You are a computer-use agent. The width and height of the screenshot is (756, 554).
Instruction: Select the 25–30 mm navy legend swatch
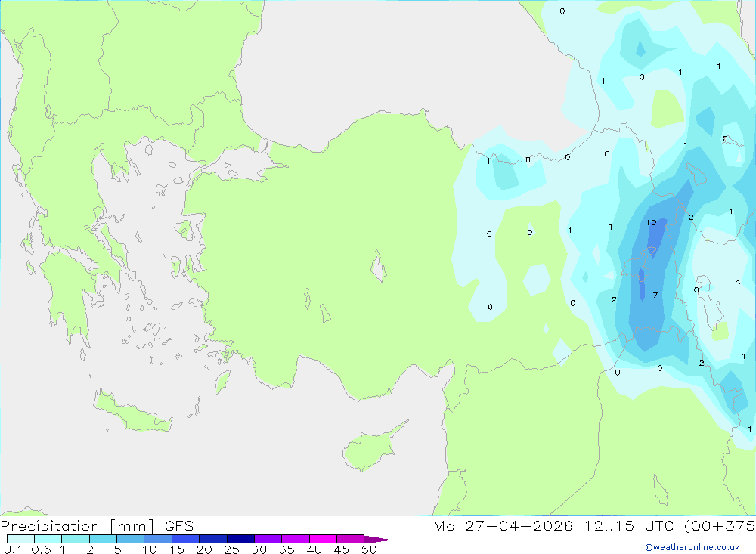point(240,539)
